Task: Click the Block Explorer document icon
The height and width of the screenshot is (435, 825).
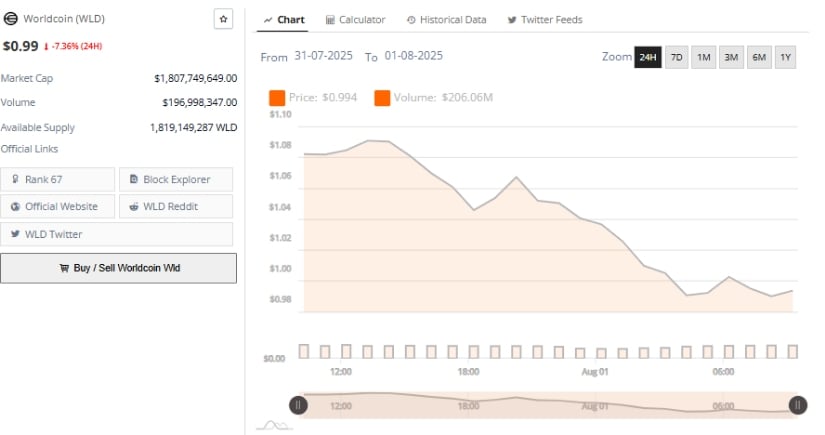Action: point(134,179)
